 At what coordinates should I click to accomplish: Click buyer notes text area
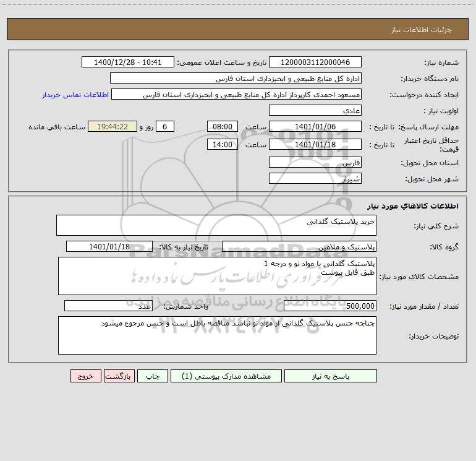click(217, 335)
